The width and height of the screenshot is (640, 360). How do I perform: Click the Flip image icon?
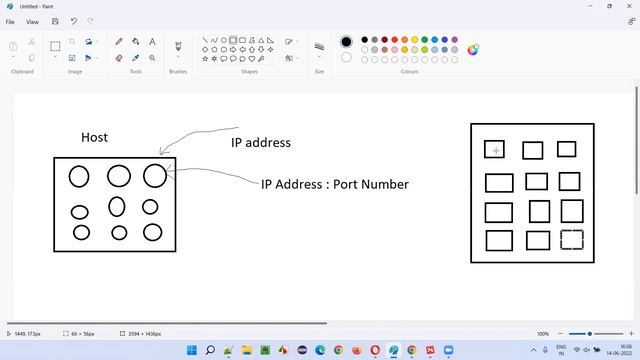[x=88, y=58]
